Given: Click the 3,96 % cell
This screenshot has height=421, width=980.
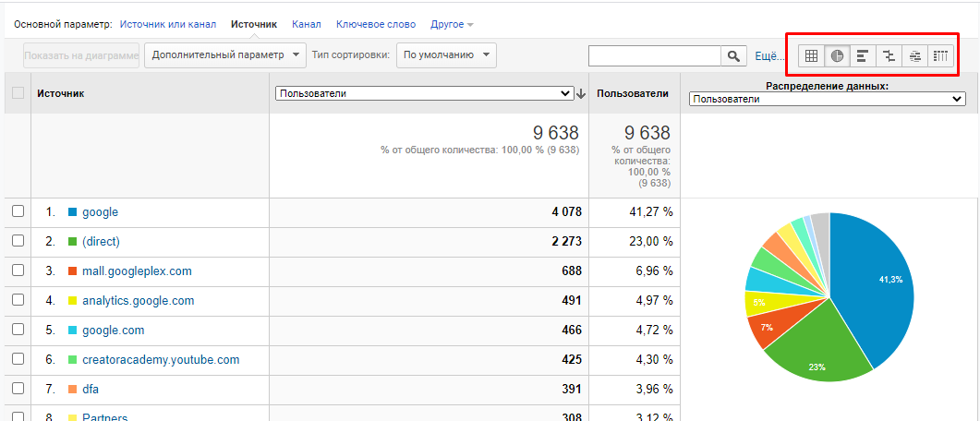Looking at the screenshot, I should tap(654, 389).
